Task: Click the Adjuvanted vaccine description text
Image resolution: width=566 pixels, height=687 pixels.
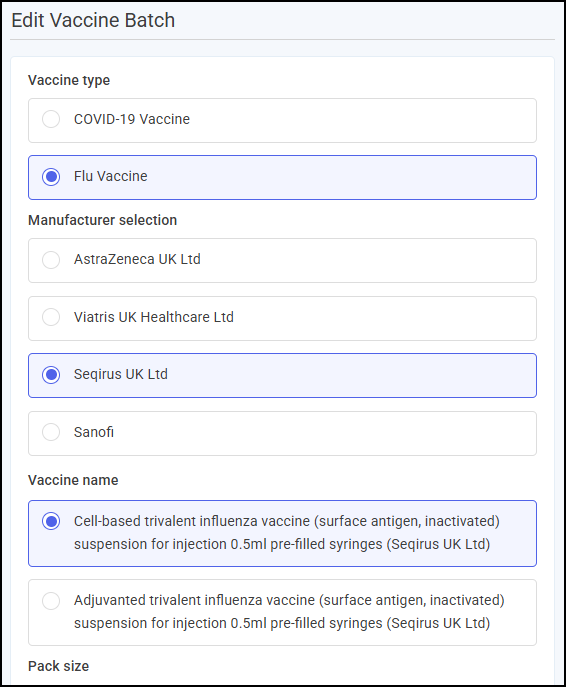Action: (x=289, y=612)
